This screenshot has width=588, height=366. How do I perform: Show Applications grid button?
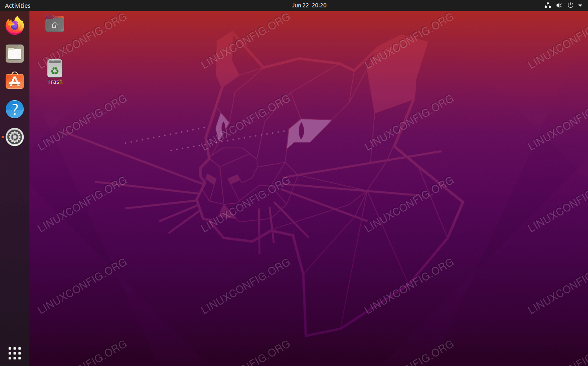pyautogui.click(x=15, y=353)
